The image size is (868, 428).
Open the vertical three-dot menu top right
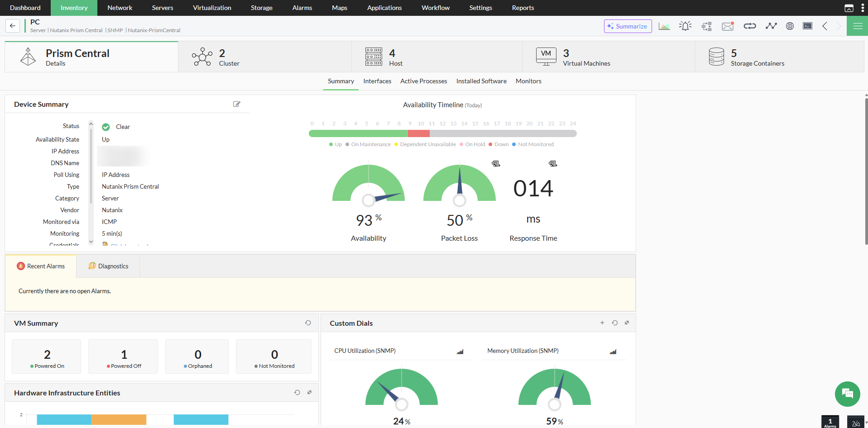863,8
